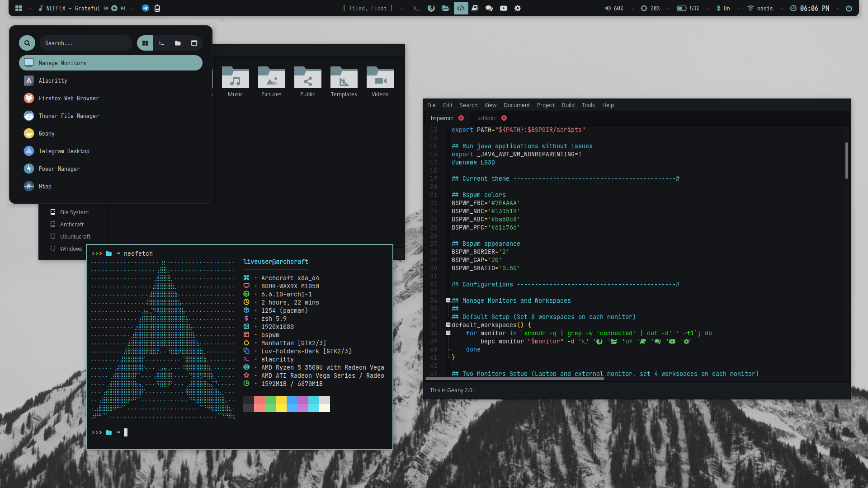Open the Telegram icon in top bar
This screenshot has height=488, width=868.
point(146,8)
